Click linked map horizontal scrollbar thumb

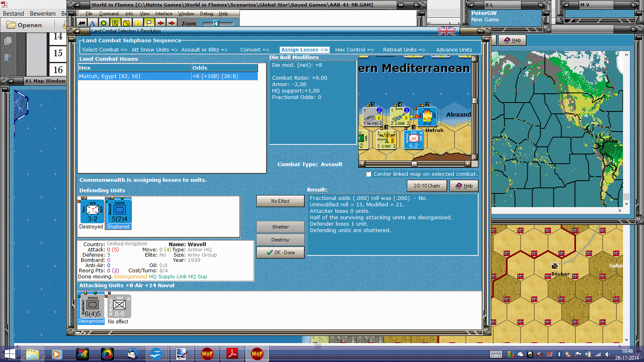414,164
